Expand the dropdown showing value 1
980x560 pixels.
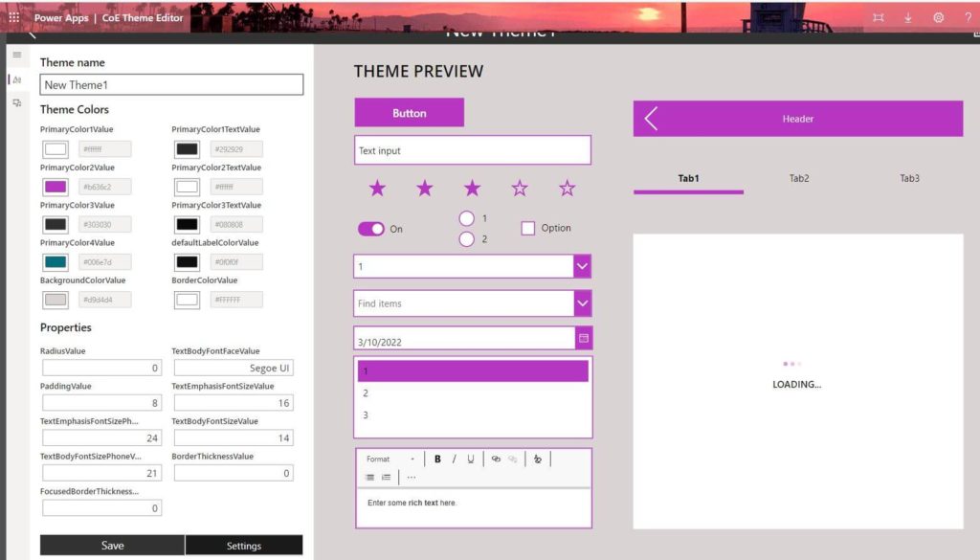(582, 266)
